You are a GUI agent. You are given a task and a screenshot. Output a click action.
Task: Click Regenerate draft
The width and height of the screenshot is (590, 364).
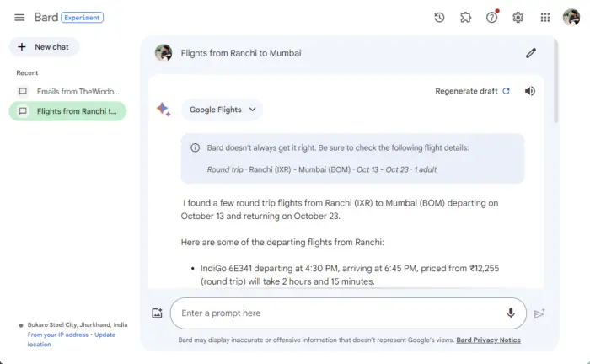tap(472, 91)
